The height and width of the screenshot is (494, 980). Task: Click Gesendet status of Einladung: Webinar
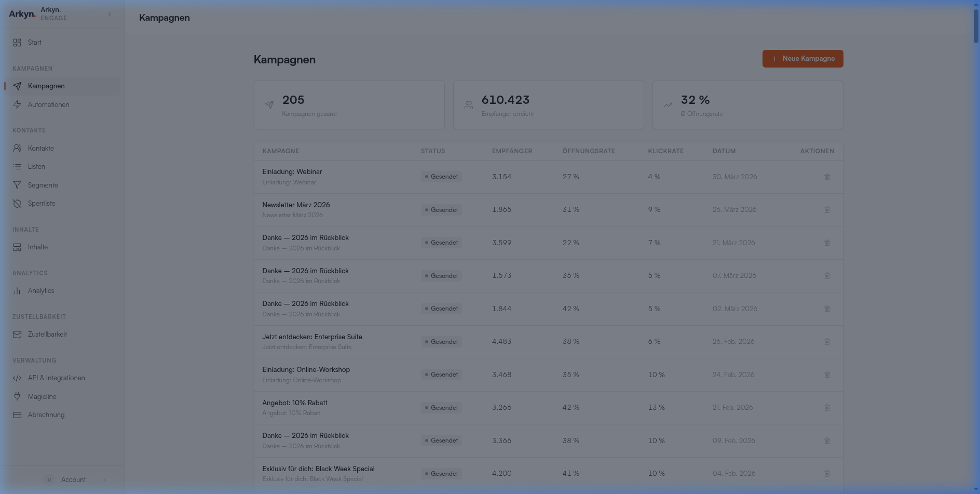(x=441, y=177)
